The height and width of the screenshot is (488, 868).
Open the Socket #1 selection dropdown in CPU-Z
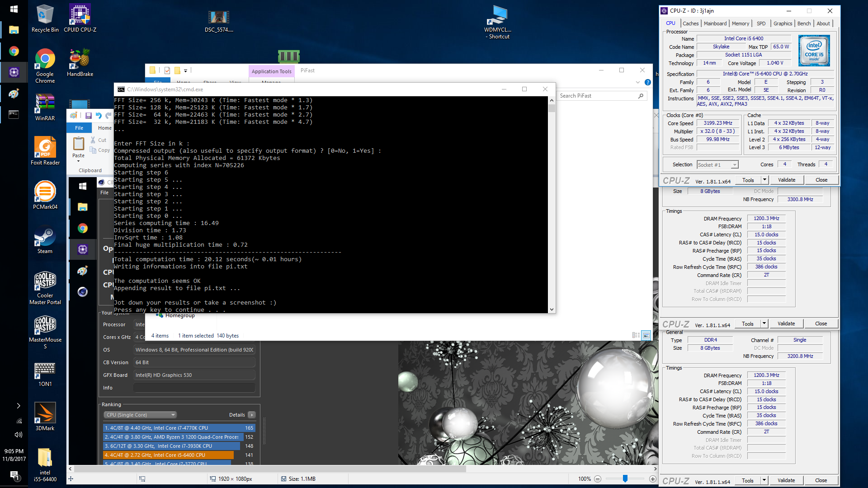coord(717,165)
